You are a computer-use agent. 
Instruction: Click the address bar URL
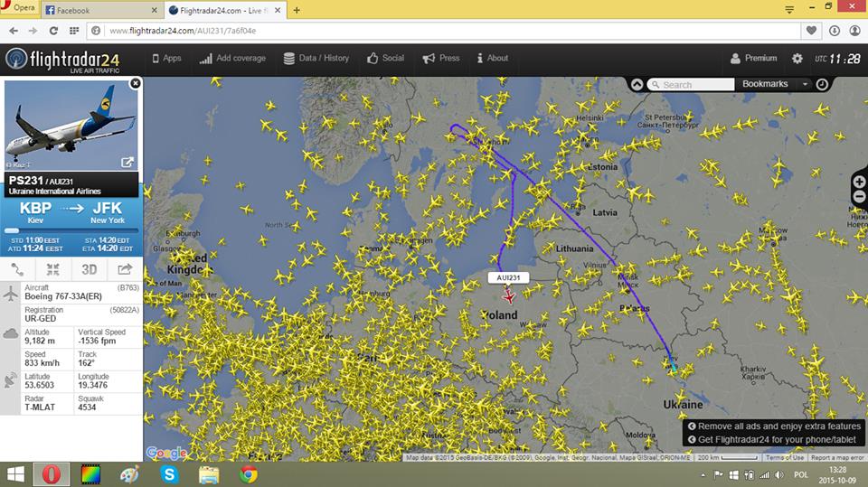point(183,31)
